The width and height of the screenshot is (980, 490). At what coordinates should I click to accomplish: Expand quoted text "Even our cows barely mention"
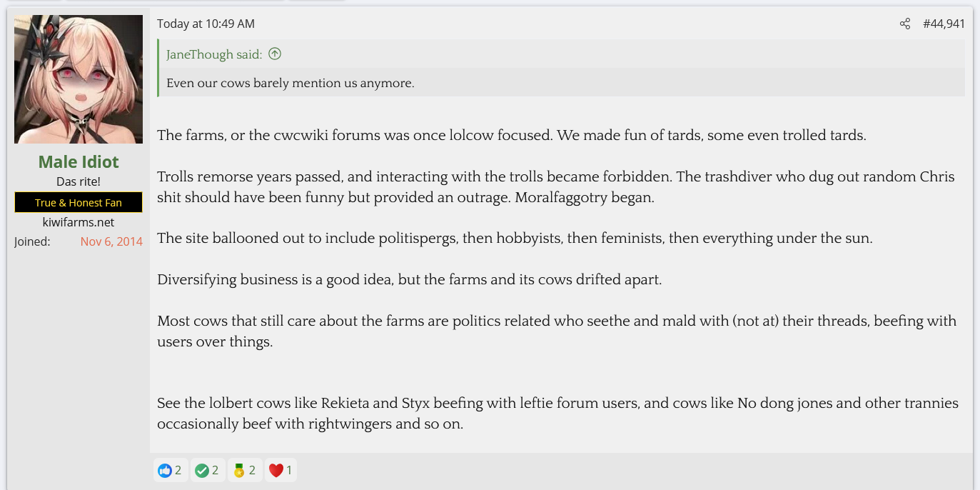290,83
